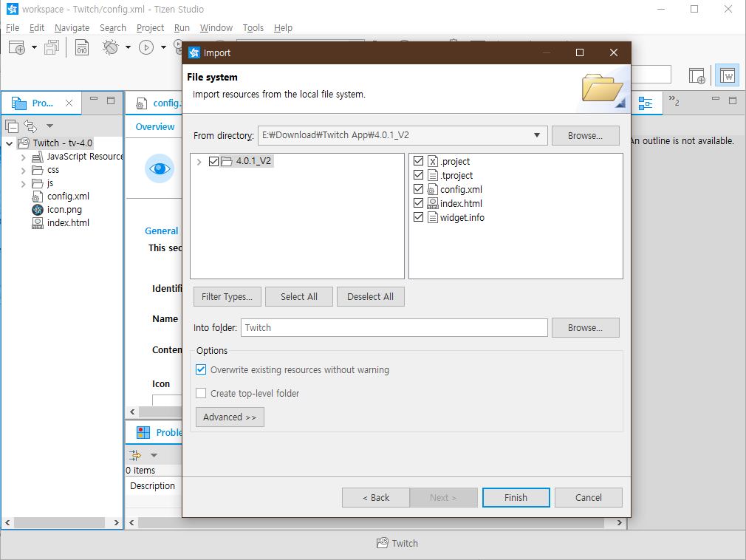Uncheck the config.xml import checkbox
The height and width of the screenshot is (560, 746).
tap(418, 189)
